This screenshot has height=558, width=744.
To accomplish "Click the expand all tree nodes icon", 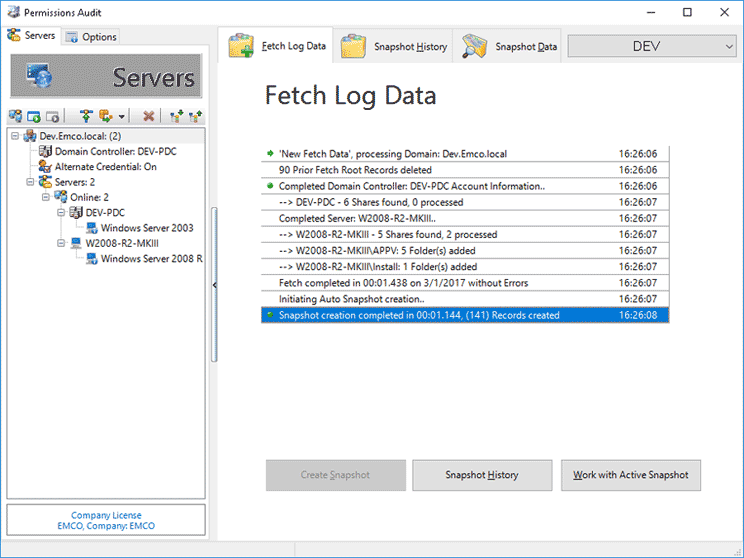I will 176,117.
